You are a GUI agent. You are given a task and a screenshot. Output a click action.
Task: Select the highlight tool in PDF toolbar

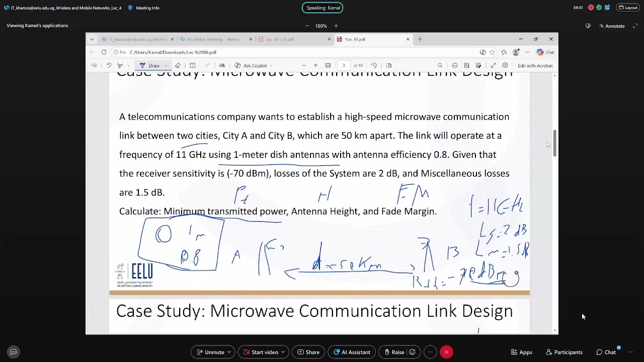click(120, 65)
